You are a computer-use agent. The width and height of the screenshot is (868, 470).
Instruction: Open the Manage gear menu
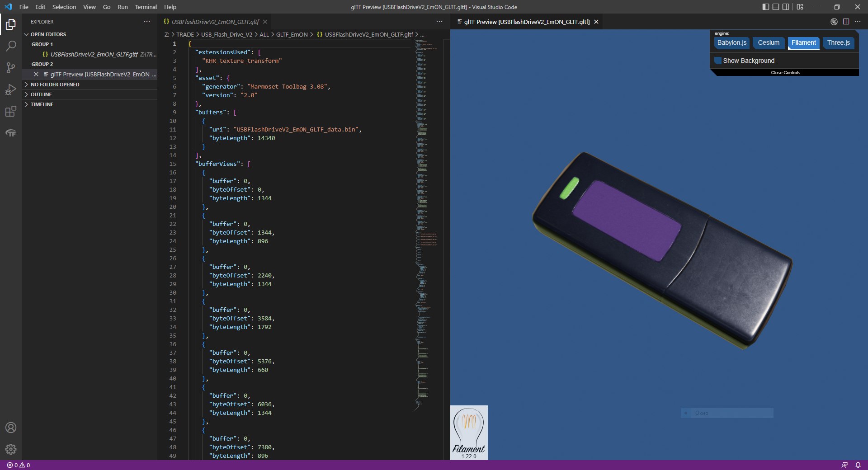(11, 449)
